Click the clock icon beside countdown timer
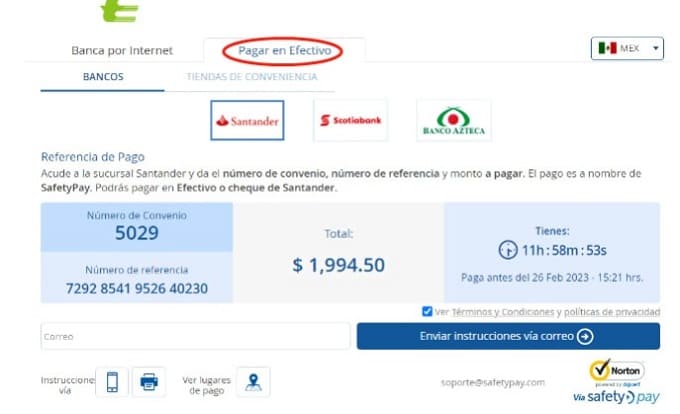 [508, 250]
